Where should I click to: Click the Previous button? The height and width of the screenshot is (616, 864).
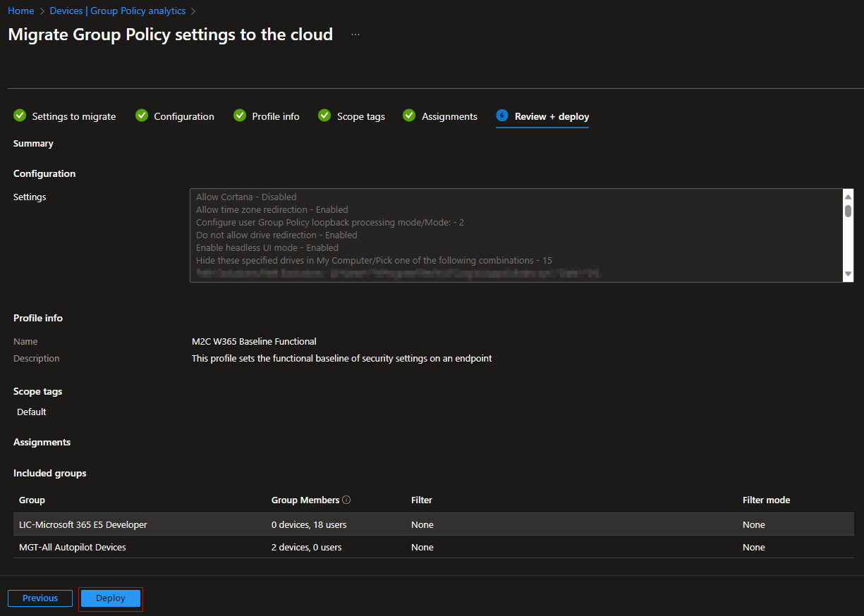tap(40, 598)
